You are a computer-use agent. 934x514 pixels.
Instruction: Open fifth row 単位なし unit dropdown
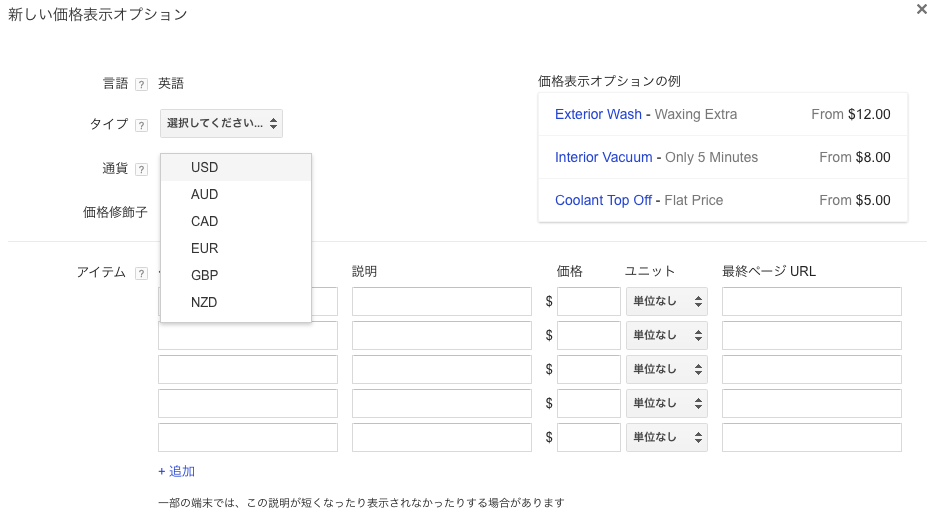[667, 437]
